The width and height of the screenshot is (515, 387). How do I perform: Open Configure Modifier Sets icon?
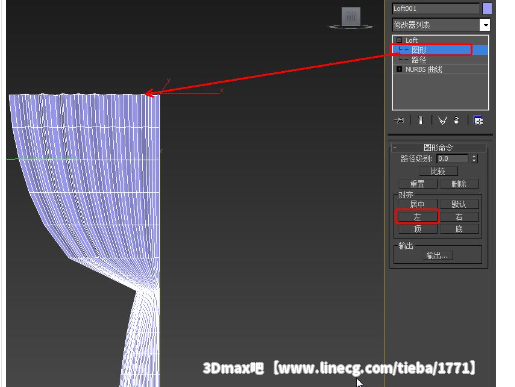click(x=479, y=120)
